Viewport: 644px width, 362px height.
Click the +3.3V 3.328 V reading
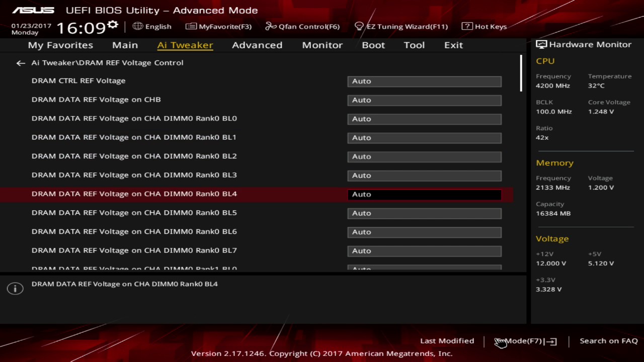549,290
